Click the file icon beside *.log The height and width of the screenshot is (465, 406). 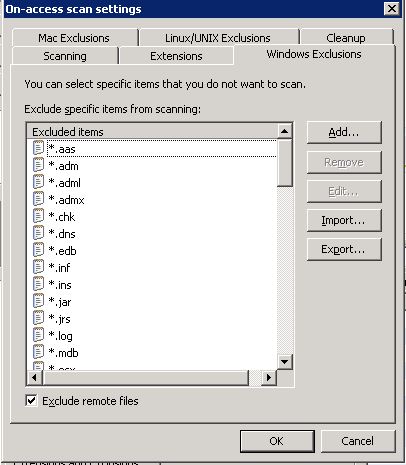[x=38, y=335]
